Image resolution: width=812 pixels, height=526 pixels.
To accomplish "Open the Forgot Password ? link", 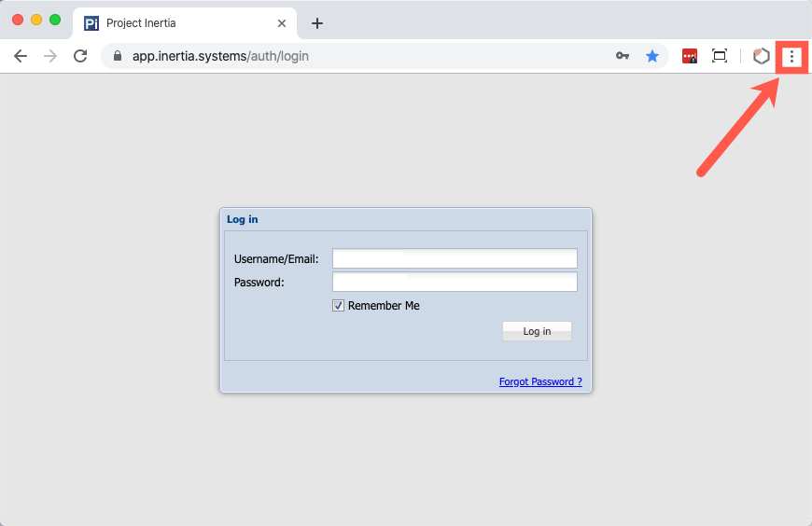I will 540,381.
